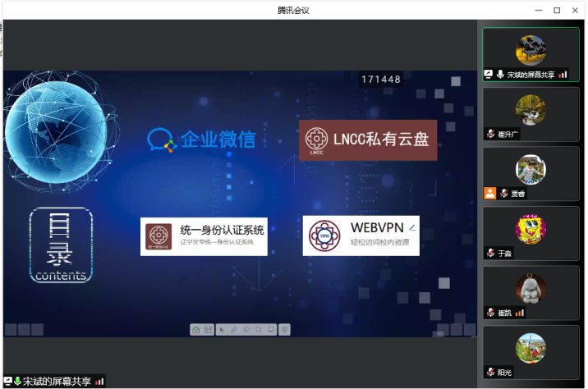This screenshot has height=389, width=588.
Task: Click the muted mic icon beside 于淼
Action: (x=490, y=254)
